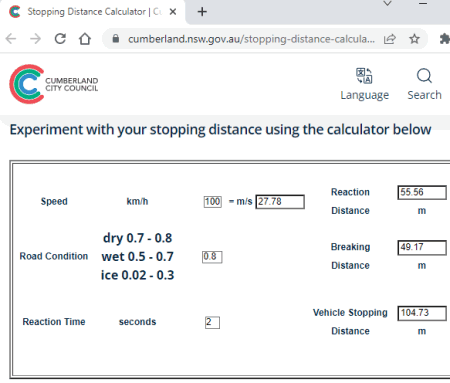Click the 'wet 0.5 - 0.7' text
This screenshot has width=450, height=383.
coord(137,257)
